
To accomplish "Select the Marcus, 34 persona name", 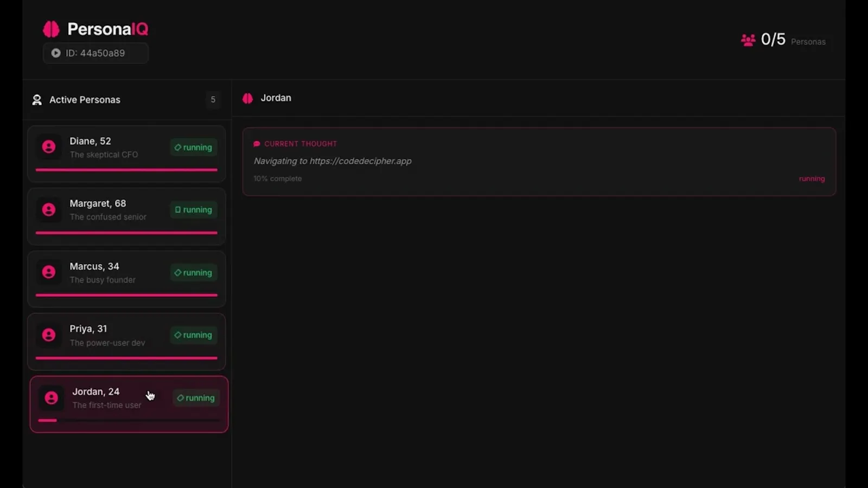I will [x=94, y=266].
